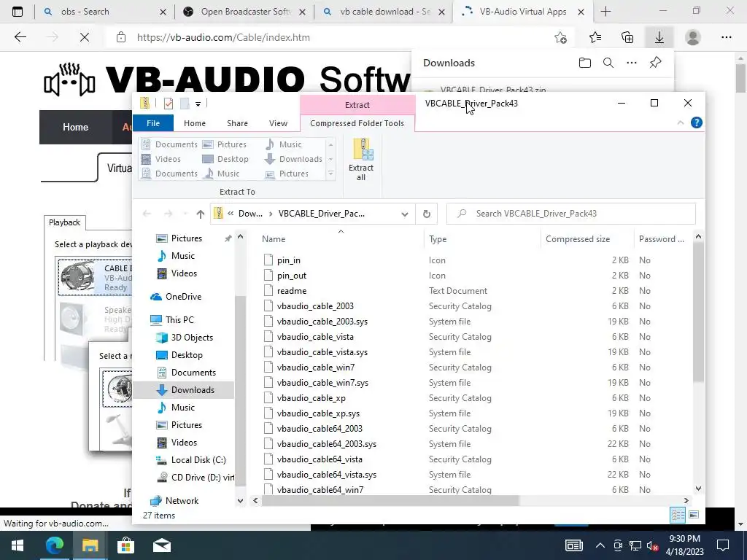Switch to the View ribbon tab
The image size is (747, 560).
coord(278,122)
